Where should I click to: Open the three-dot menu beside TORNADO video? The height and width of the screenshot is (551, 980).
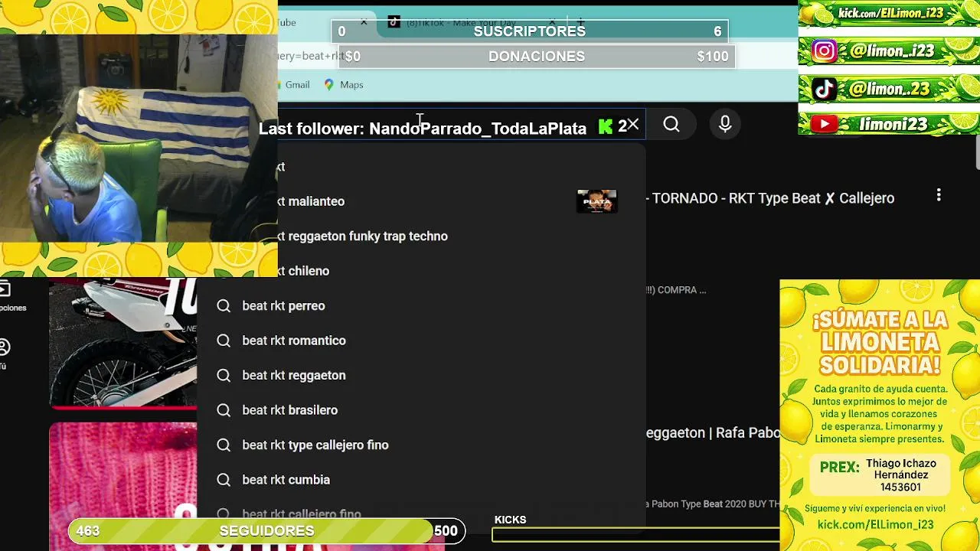[x=939, y=195]
